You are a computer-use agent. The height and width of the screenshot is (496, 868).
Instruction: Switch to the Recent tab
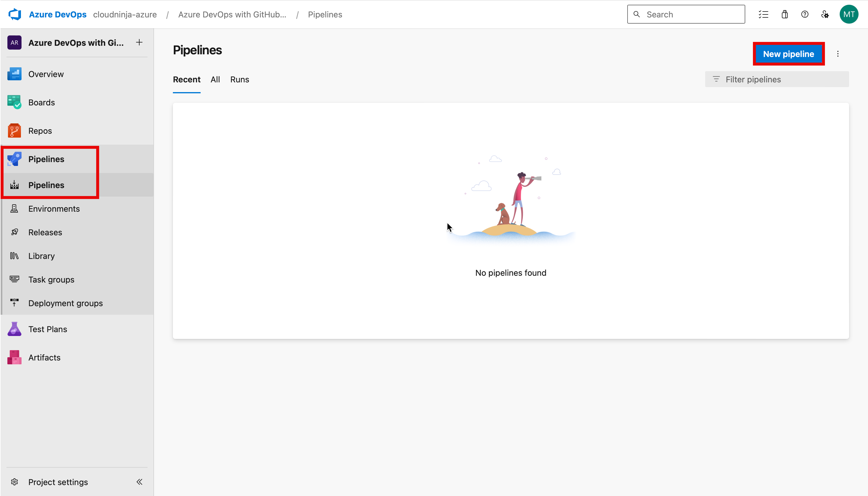pyautogui.click(x=186, y=79)
